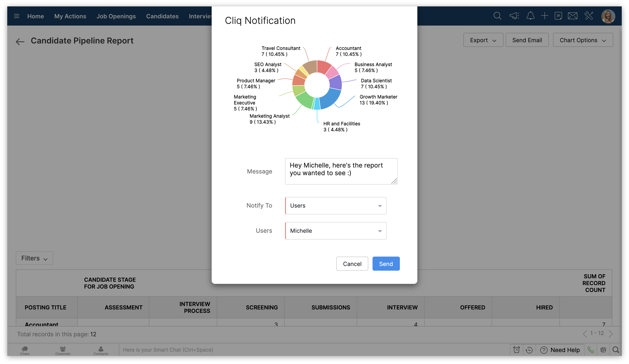Expand the Notify To dropdown
Viewport: 629px width, 364px height.
[336, 206]
